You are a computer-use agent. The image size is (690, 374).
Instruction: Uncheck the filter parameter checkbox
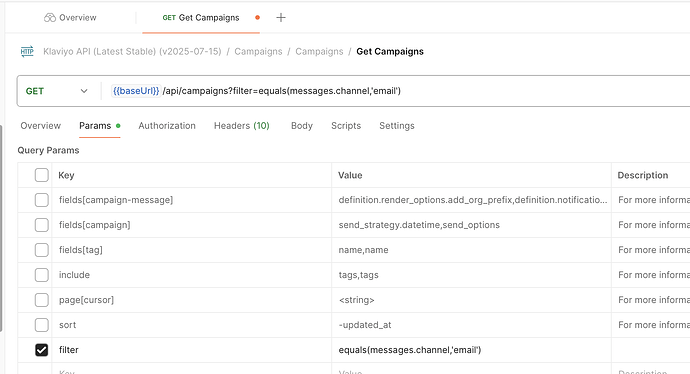tap(41, 350)
